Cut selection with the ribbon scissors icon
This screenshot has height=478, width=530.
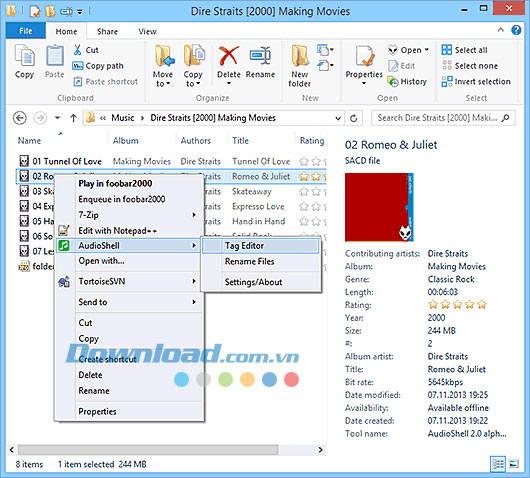(77, 50)
